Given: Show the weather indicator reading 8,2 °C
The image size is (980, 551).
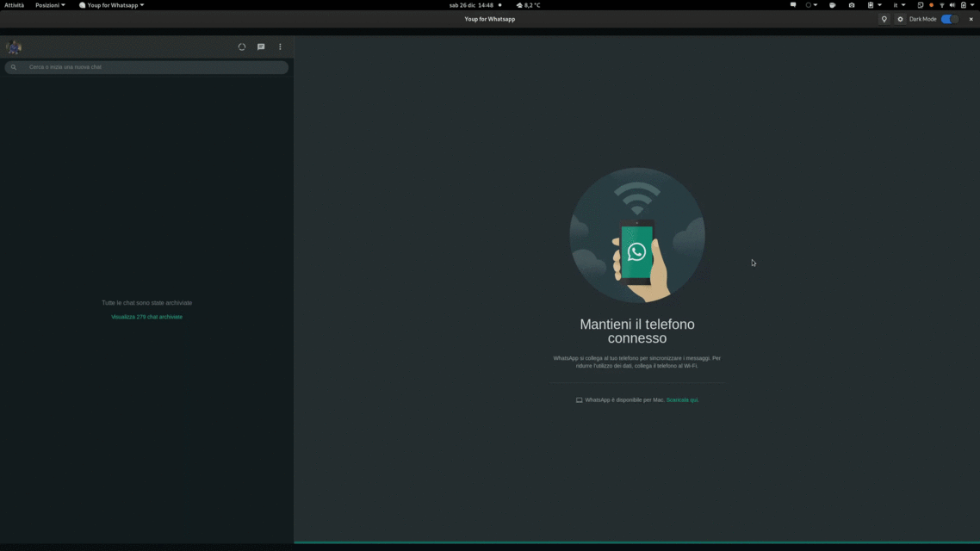Looking at the screenshot, I should [x=528, y=5].
